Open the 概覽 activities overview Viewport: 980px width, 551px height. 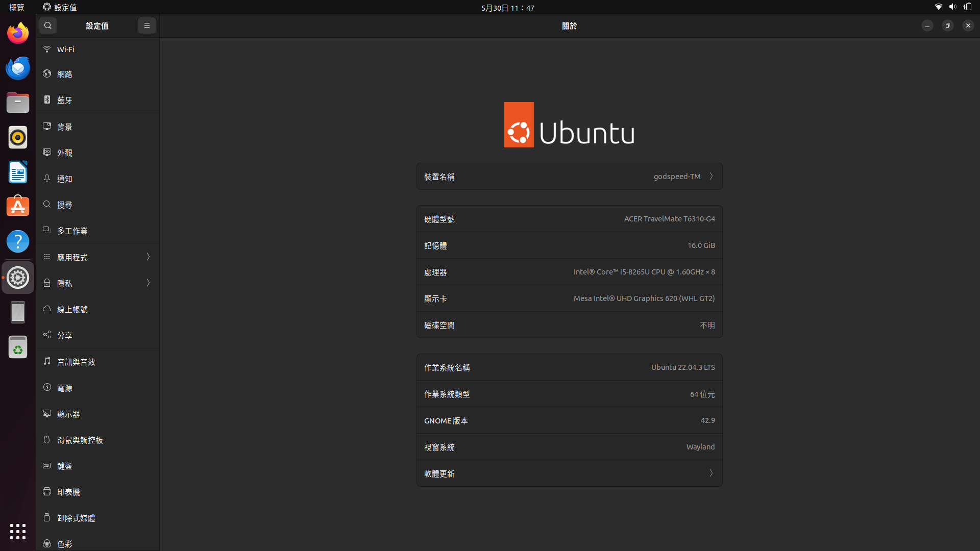point(17,7)
